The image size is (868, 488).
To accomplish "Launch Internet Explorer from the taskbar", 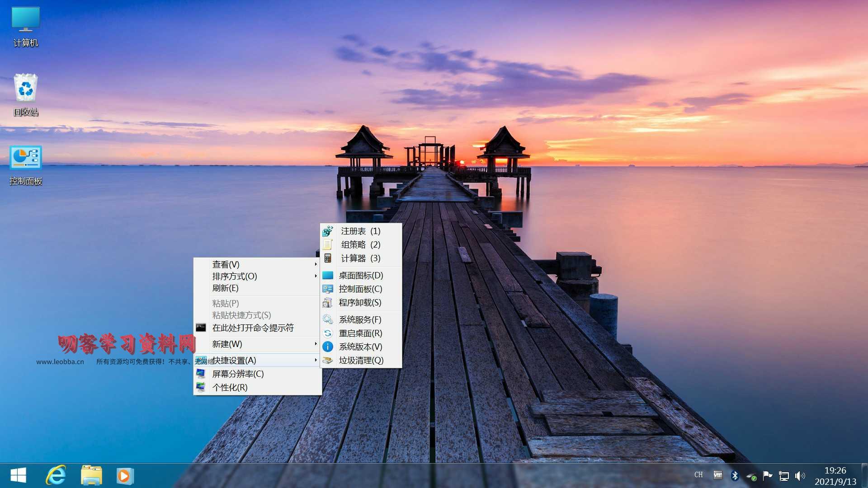I will click(x=56, y=475).
